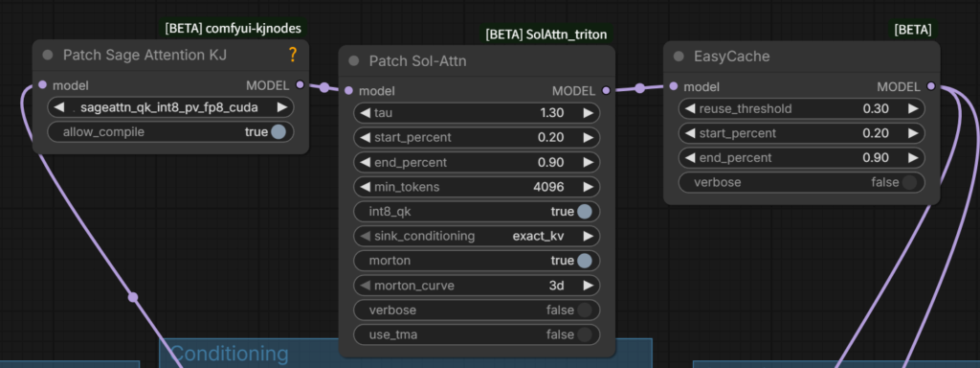
Task: Click the [BETA] comfyui-kjnodes badge
Action: click(234, 28)
